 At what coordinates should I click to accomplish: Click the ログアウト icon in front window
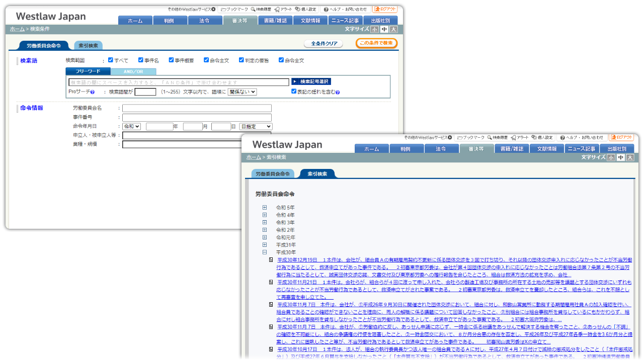click(613, 137)
